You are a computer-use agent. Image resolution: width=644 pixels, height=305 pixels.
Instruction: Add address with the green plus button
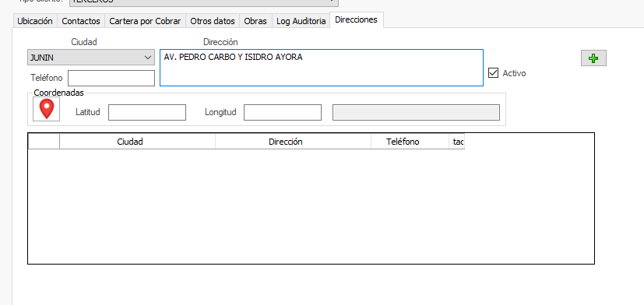[x=593, y=58]
